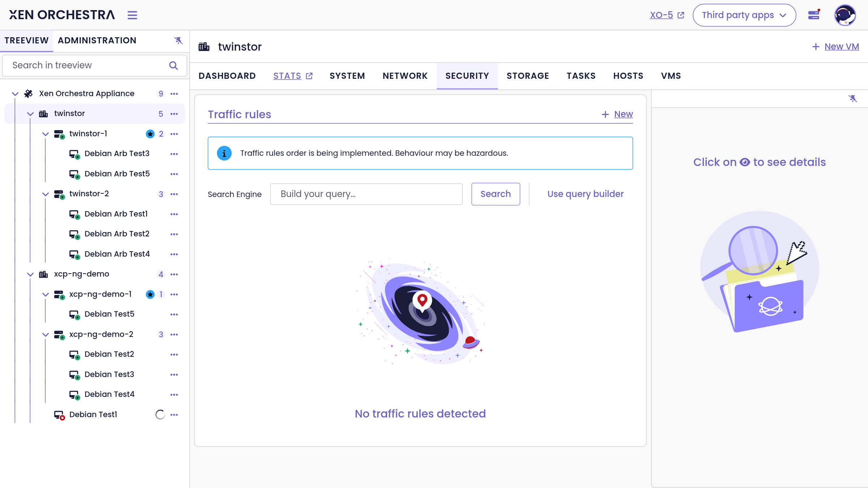Collapse the twinstor-1 host node
The width and height of the screenshot is (868, 488).
[x=46, y=134]
